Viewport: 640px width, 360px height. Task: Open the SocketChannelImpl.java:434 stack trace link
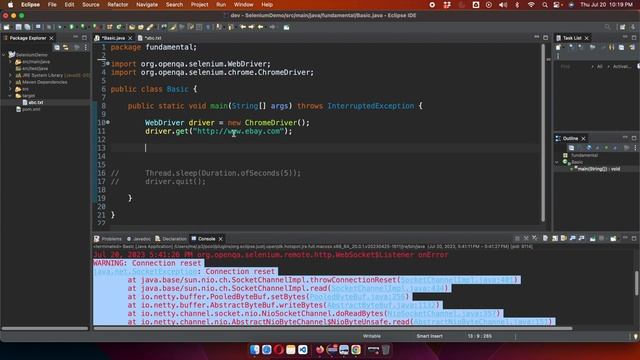(388, 288)
